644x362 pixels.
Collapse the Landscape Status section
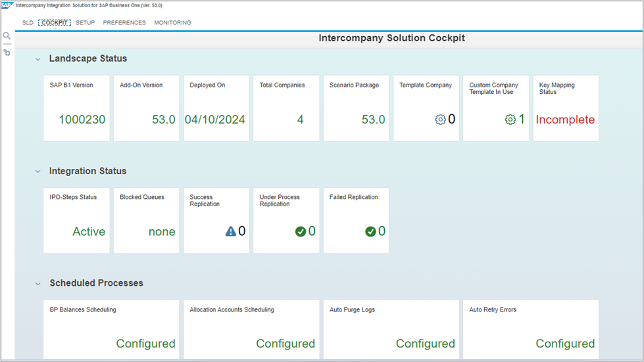(37, 59)
